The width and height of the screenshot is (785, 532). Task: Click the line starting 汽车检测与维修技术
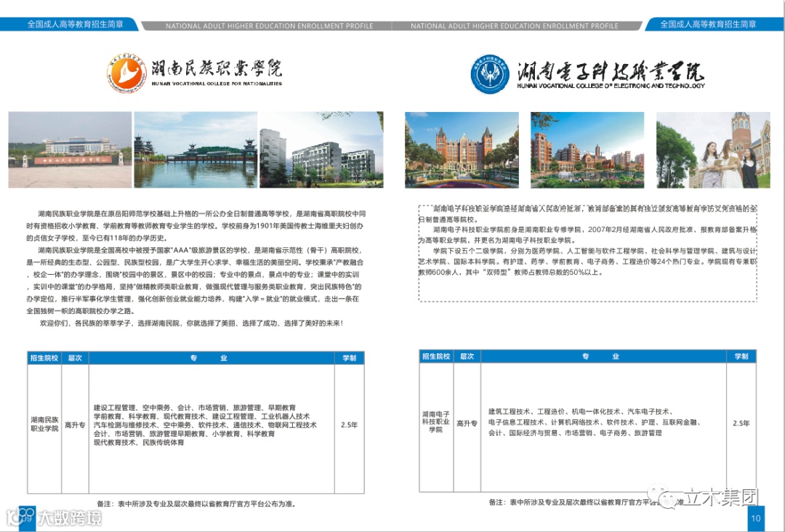click(x=205, y=425)
